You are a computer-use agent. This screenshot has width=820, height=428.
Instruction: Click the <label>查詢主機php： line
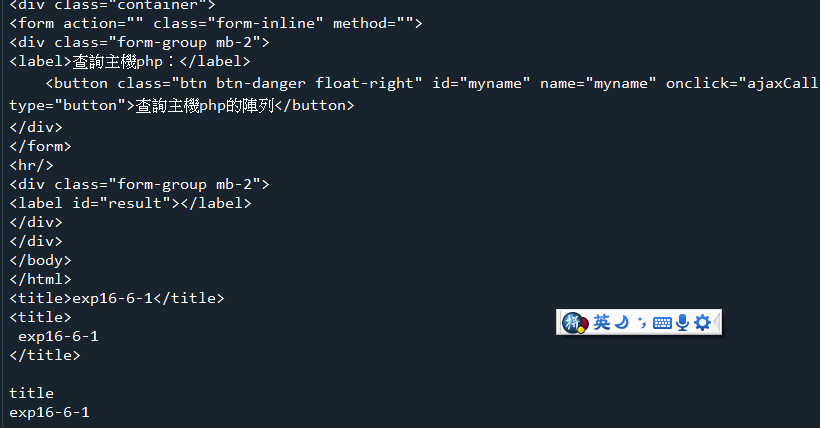[130, 62]
